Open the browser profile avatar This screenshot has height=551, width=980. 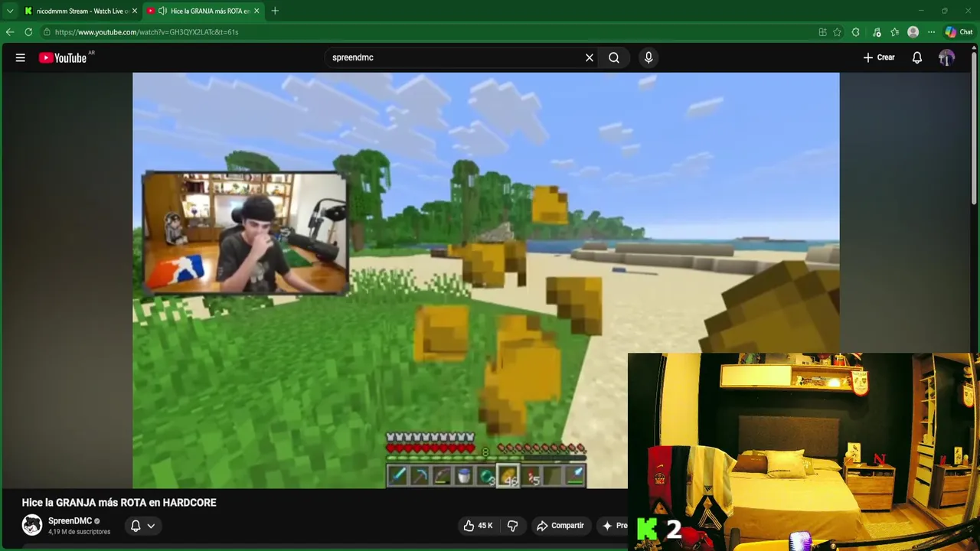point(913,32)
